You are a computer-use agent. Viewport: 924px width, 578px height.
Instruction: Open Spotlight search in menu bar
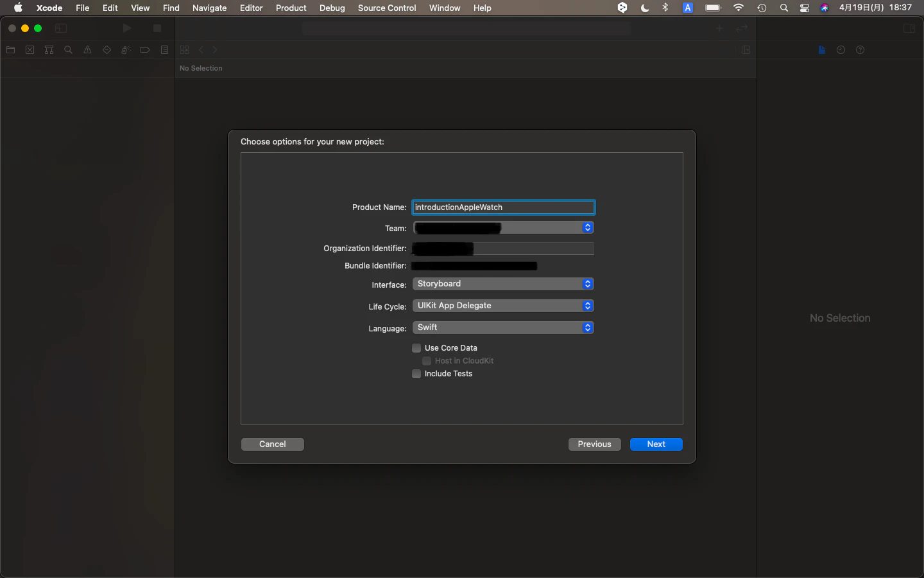783,8
